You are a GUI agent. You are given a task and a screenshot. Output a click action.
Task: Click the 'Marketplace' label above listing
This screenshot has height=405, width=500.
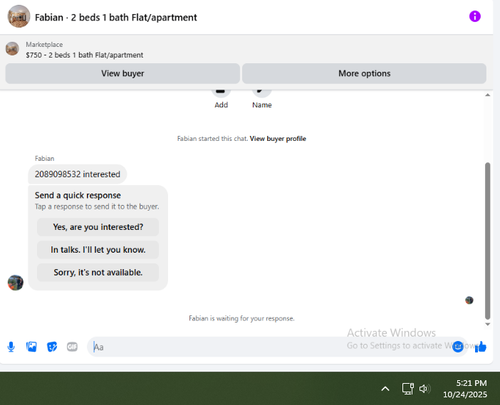[44, 44]
